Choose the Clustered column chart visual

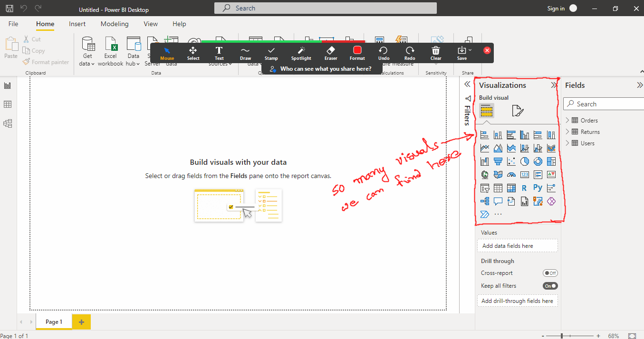click(x=524, y=135)
